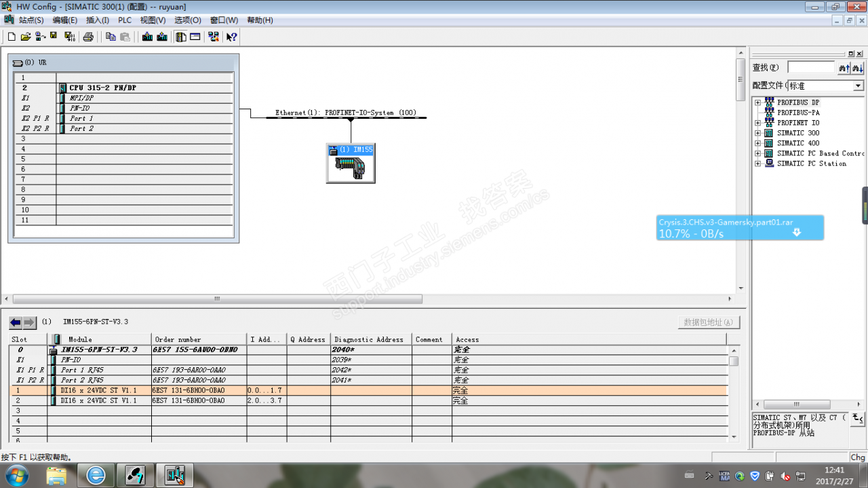The image size is (868, 488).
Task: Click the 数据包地址(A) button
Action: click(x=709, y=322)
